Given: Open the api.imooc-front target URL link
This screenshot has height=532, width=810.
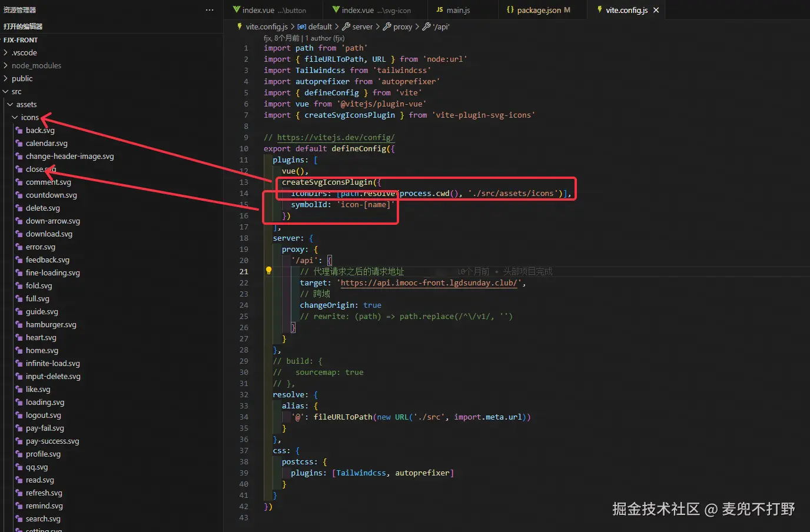Looking at the screenshot, I should coord(429,282).
